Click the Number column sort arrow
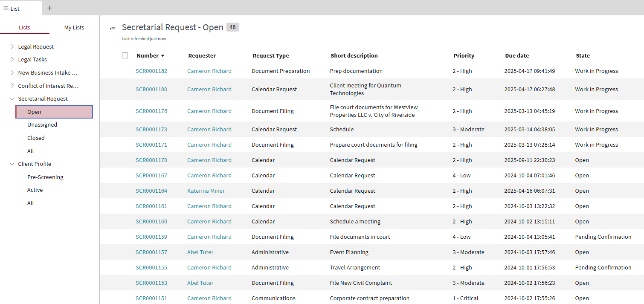The image size is (644, 304). [162, 56]
